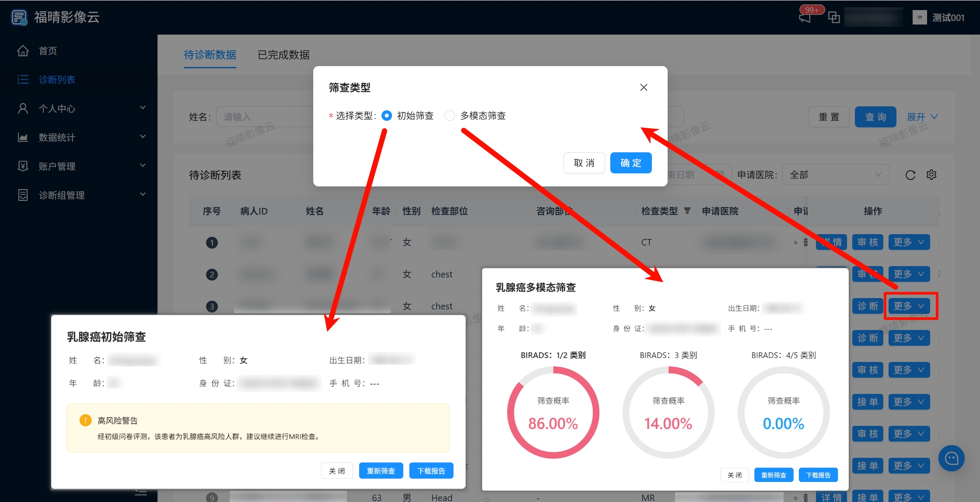This screenshot has height=502, width=980.
Task: Click the 检查类型 column filter icon
Action: click(x=687, y=211)
